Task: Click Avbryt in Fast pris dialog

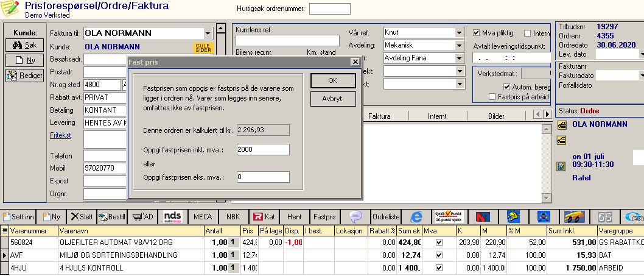Action: click(x=333, y=99)
